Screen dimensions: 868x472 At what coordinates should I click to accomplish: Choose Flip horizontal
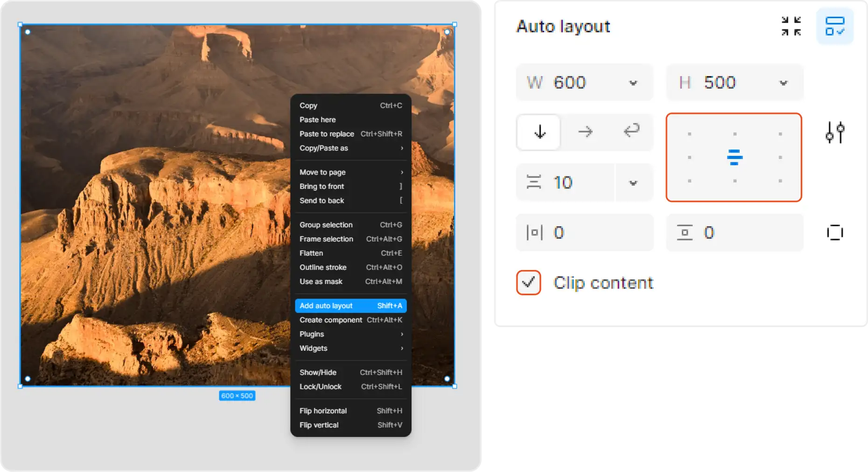click(351, 411)
